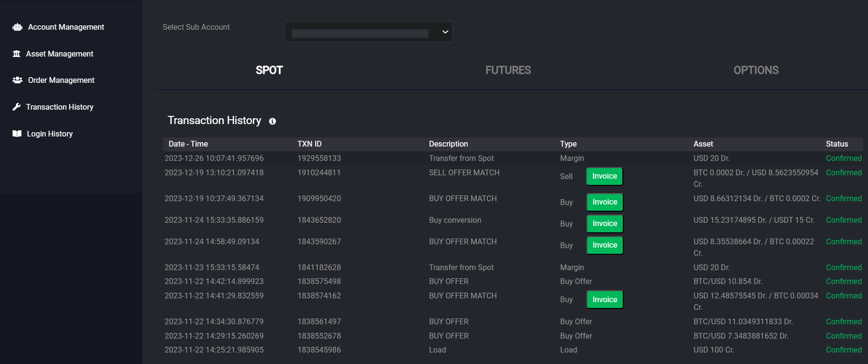
Task: Open Login History in the sidebar
Action: (x=50, y=134)
